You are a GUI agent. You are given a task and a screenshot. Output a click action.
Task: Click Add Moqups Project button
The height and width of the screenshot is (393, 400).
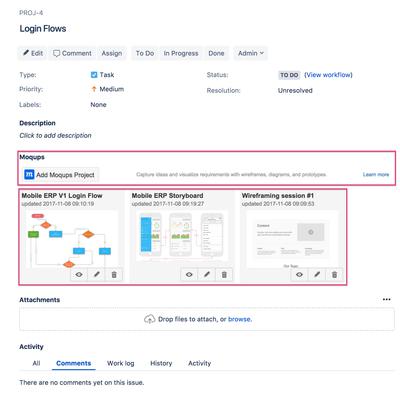[60, 175]
